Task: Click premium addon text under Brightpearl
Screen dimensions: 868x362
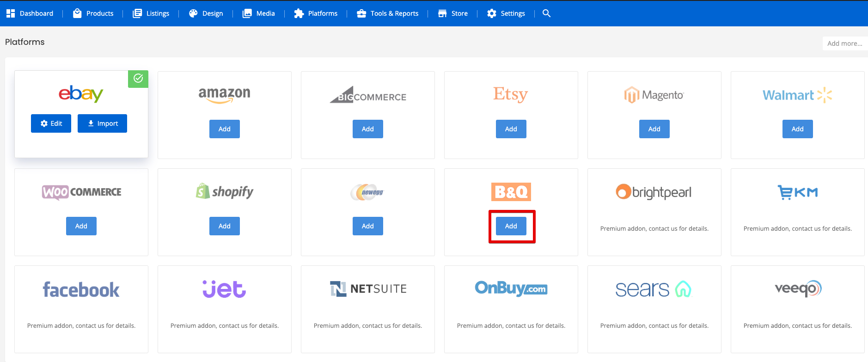Action: (x=654, y=228)
